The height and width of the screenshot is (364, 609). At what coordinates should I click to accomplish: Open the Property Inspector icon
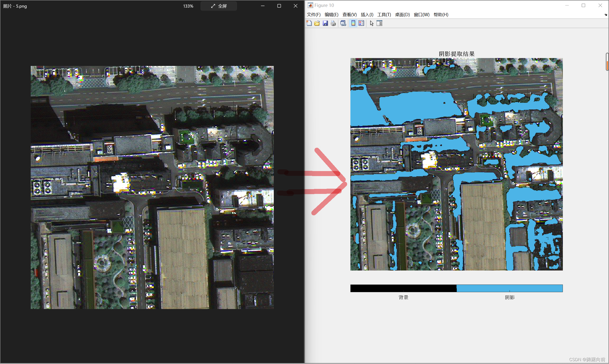(x=379, y=23)
